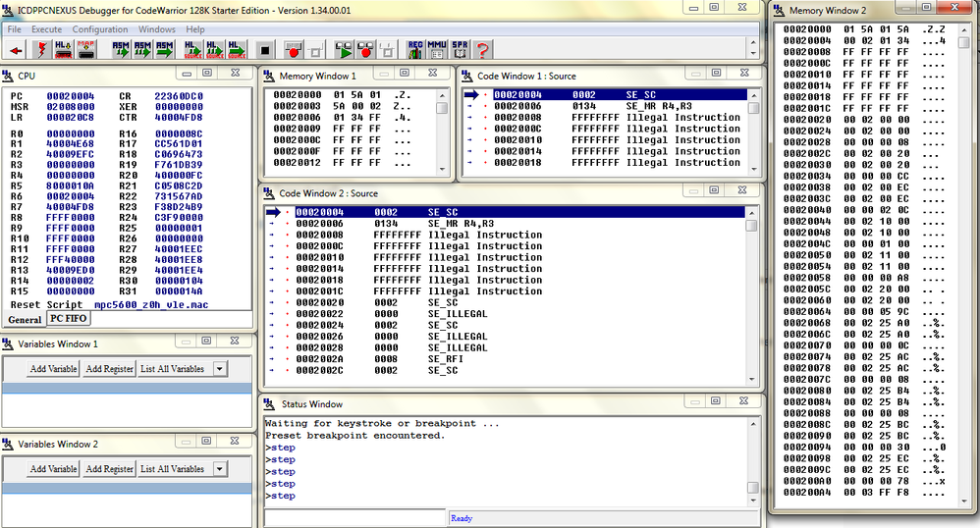Select row 00020026 SE_ILLEGAL in Code Window 2
This screenshot has height=528, width=980.
pos(505,337)
